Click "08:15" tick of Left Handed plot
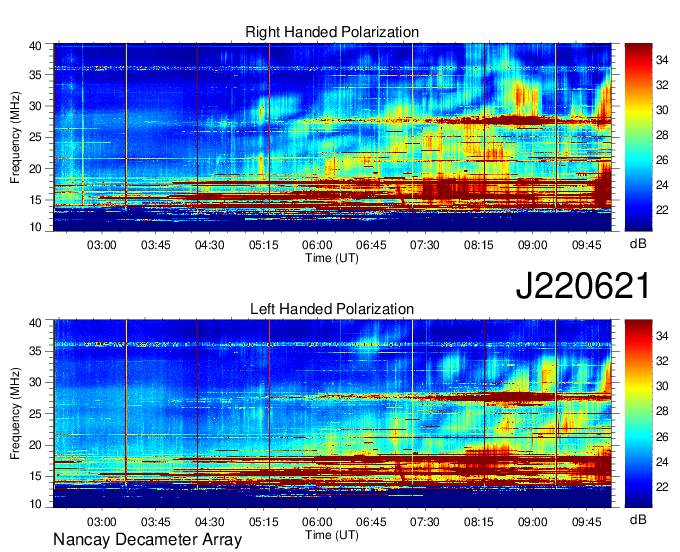Viewport: 680px width, 552px height. pos(478,522)
